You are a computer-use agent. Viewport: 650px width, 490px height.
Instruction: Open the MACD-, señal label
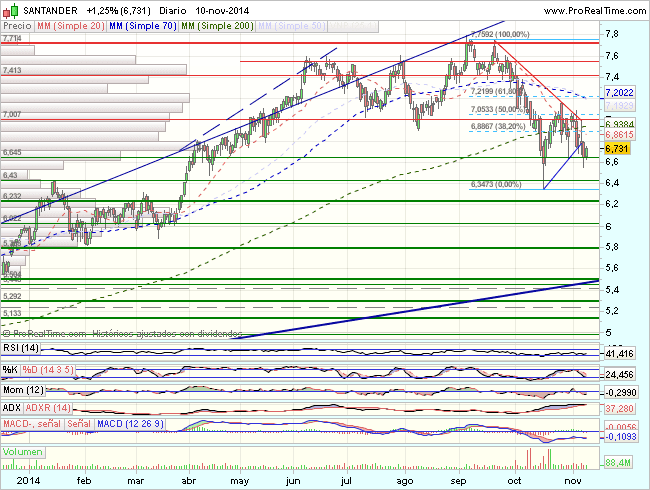[x=32, y=424]
